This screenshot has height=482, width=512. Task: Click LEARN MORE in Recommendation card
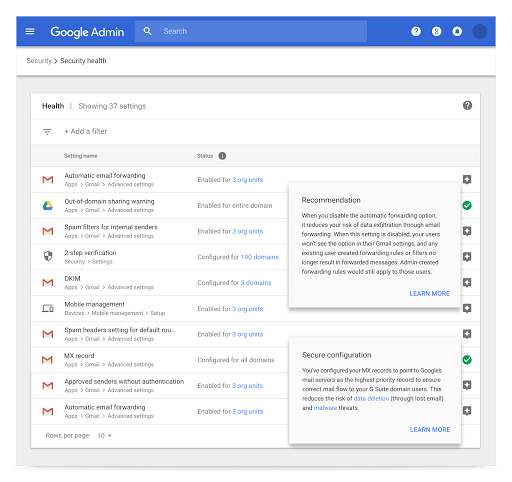click(429, 293)
